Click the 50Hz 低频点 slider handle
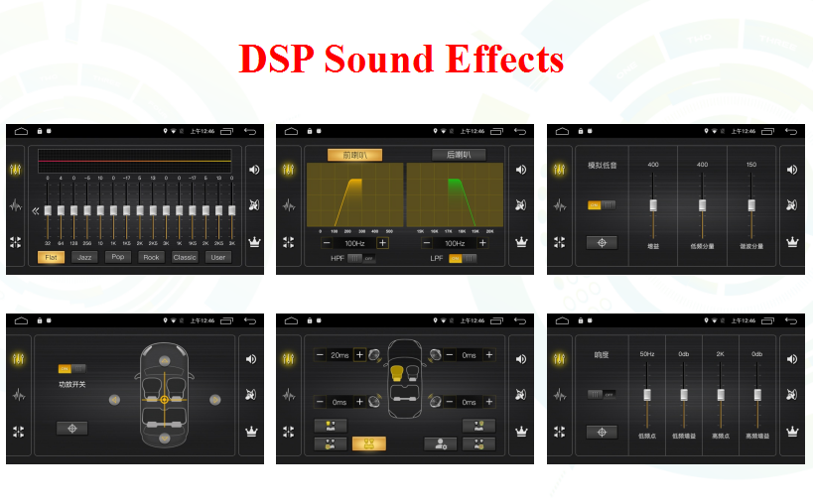This screenshot has height=504, width=813. click(x=647, y=395)
